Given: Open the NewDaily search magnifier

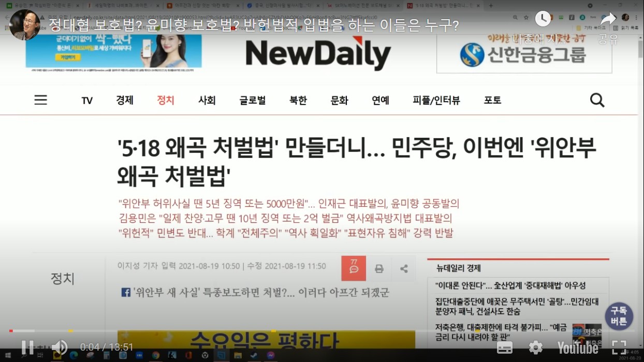Looking at the screenshot, I should [597, 100].
